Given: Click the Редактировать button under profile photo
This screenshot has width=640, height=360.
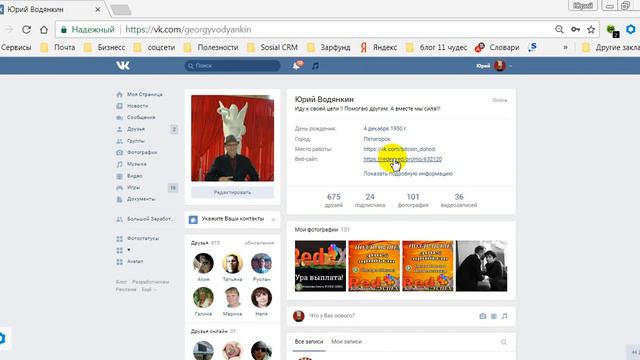Looking at the screenshot, I should 232,192.
